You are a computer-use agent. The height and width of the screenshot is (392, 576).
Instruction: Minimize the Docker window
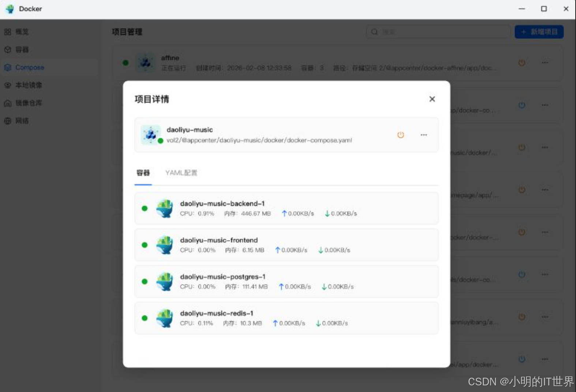tap(522, 9)
